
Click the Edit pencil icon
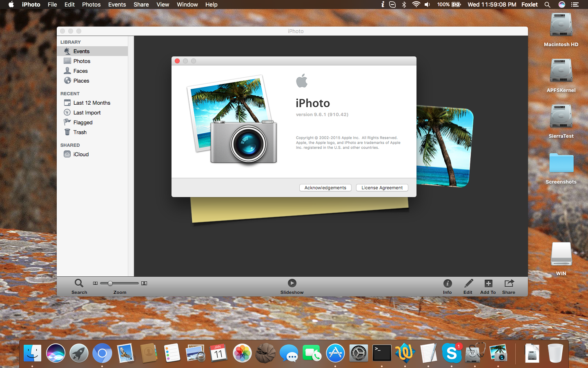pyautogui.click(x=468, y=283)
